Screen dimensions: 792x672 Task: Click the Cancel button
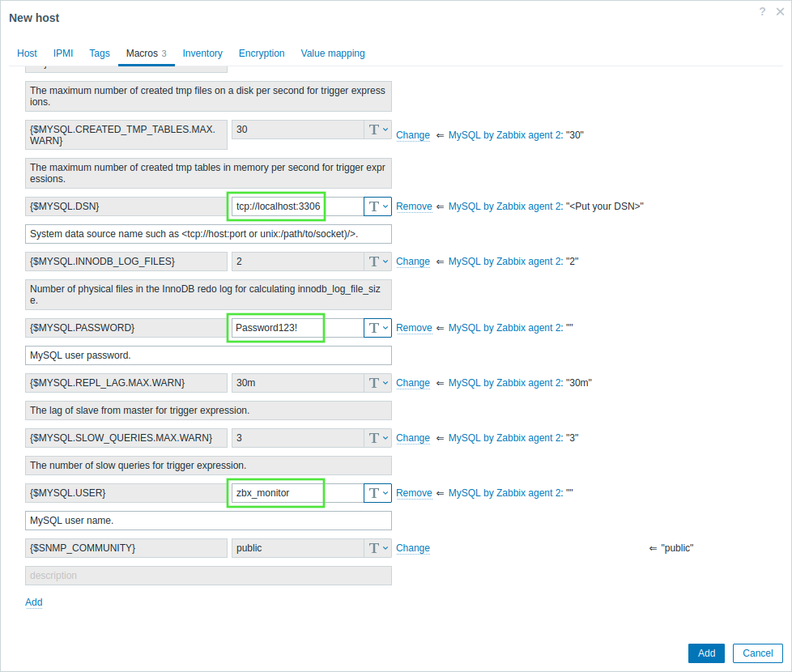(x=758, y=653)
